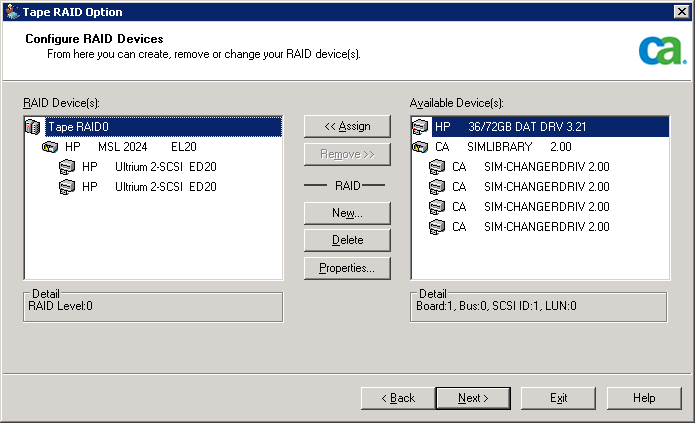696x424 pixels.
Task: Select HP MSL 2024 EL20 library
Action: (130, 147)
